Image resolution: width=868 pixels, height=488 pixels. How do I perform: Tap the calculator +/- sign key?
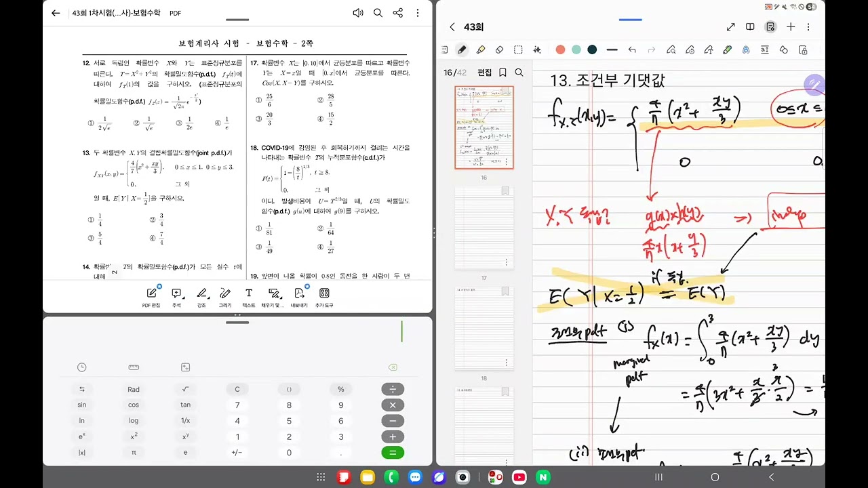click(237, 453)
